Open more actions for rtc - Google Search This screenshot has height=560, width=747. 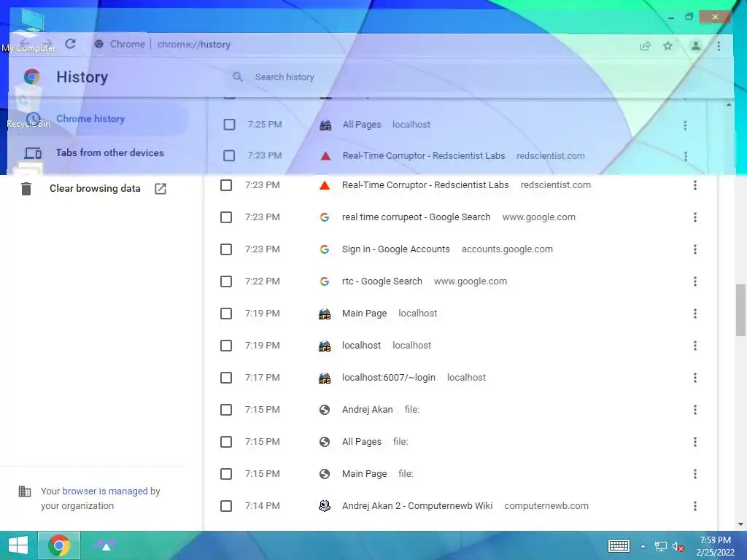(695, 281)
